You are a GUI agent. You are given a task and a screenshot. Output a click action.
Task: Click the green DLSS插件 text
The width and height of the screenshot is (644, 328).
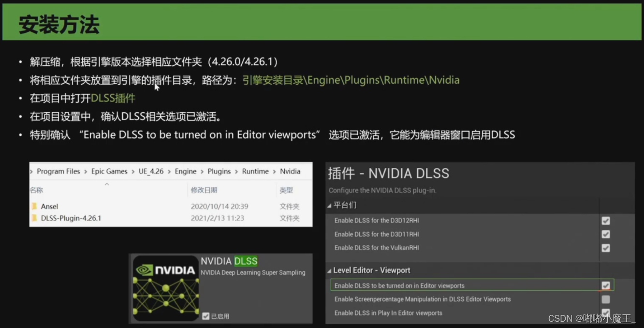[x=113, y=98]
